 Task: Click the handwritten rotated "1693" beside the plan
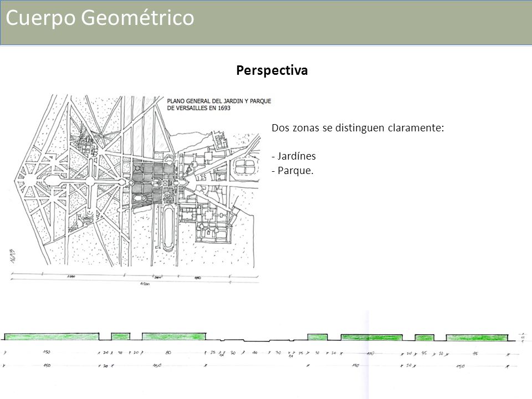[x=13, y=257]
